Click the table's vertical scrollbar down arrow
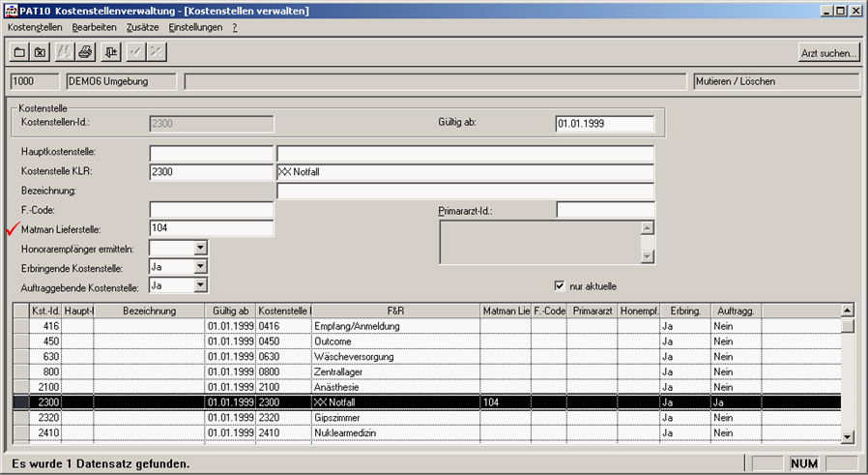This screenshot has width=868, height=475. click(x=848, y=437)
